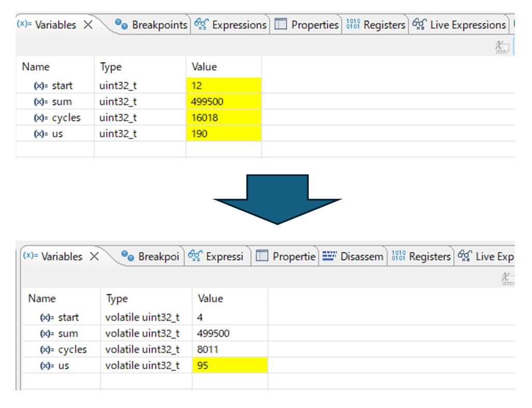Click the icon on the truncated Live Exp tab
The width and height of the screenshot is (532, 408).
click(x=465, y=256)
